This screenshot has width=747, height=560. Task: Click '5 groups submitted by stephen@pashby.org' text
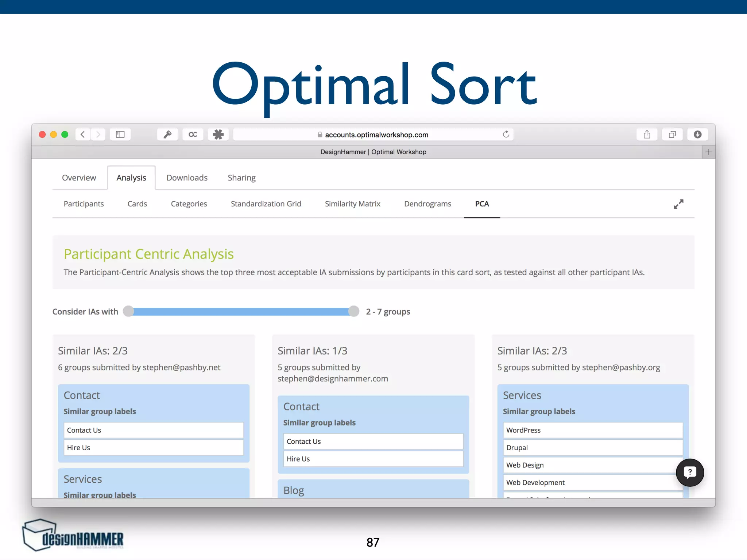[579, 367]
